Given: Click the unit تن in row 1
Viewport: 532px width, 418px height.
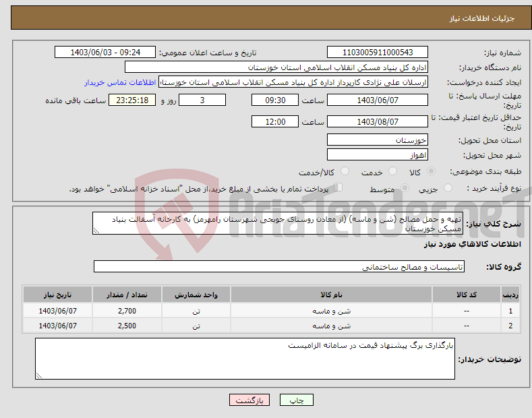Looking at the screenshot, I should coord(196,311).
